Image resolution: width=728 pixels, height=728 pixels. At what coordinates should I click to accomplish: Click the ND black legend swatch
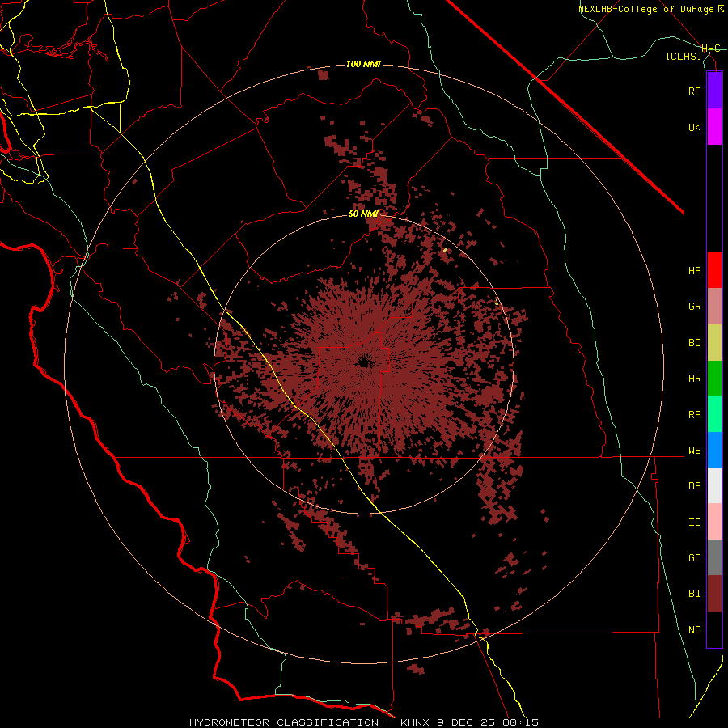coord(714,629)
